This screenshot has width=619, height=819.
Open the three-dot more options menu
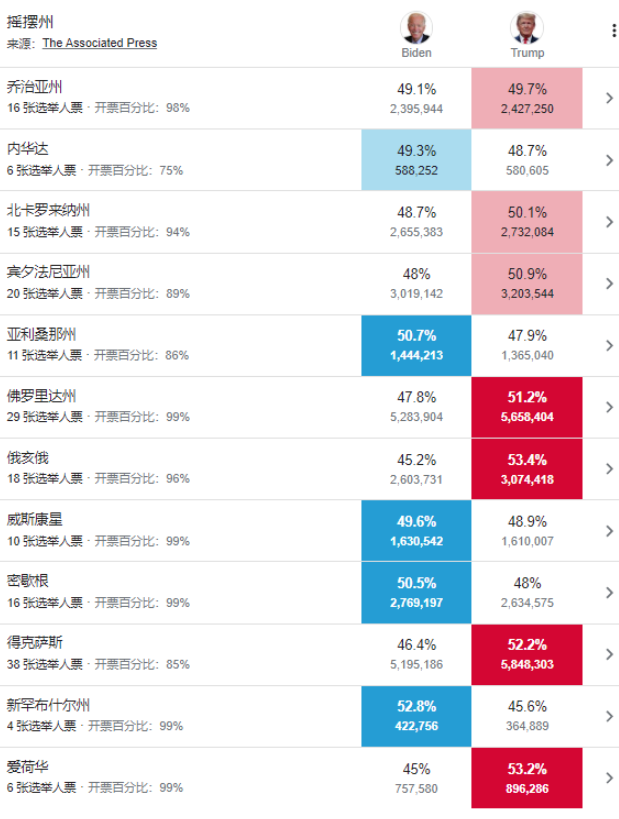[x=613, y=30]
